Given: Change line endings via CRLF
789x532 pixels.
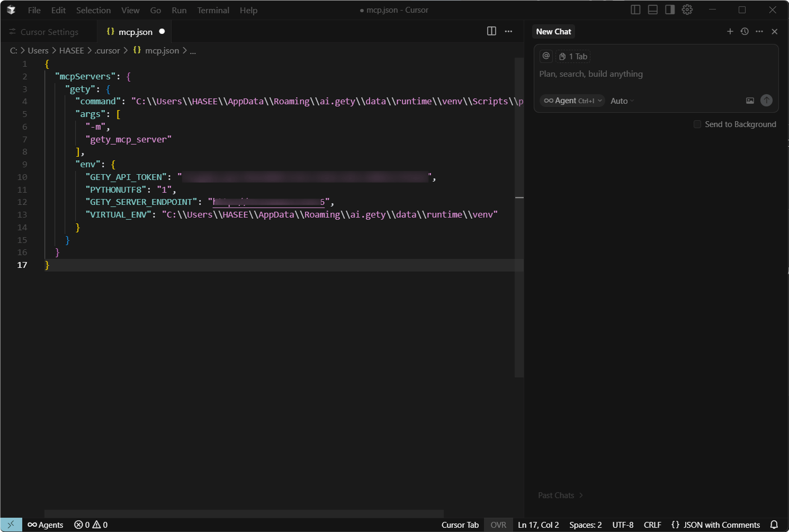Looking at the screenshot, I should pyautogui.click(x=652, y=525).
